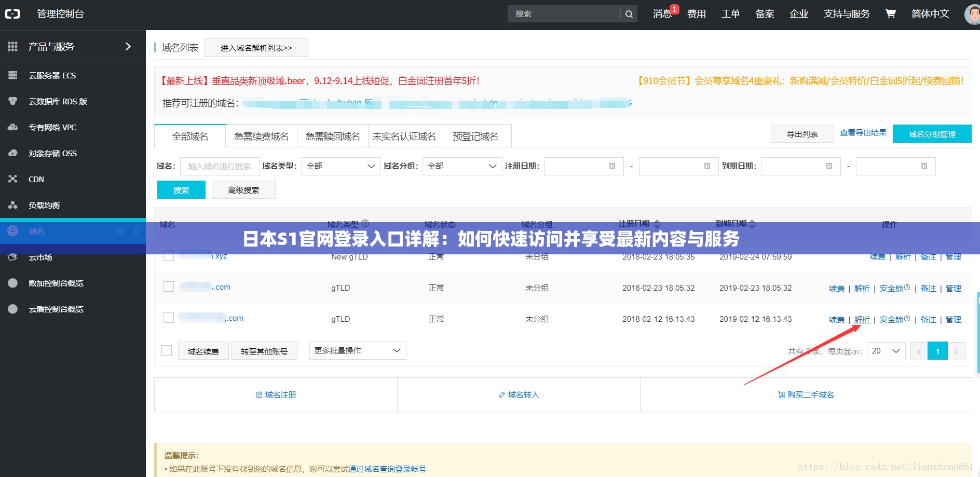Image resolution: width=980 pixels, height=477 pixels.
Task: Open the shopping cart icon
Action: click(x=890, y=14)
